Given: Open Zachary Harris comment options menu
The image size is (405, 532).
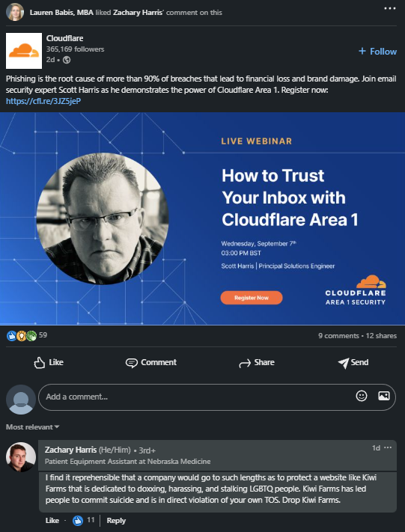Looking at the screenshot, I should (388, 448).
